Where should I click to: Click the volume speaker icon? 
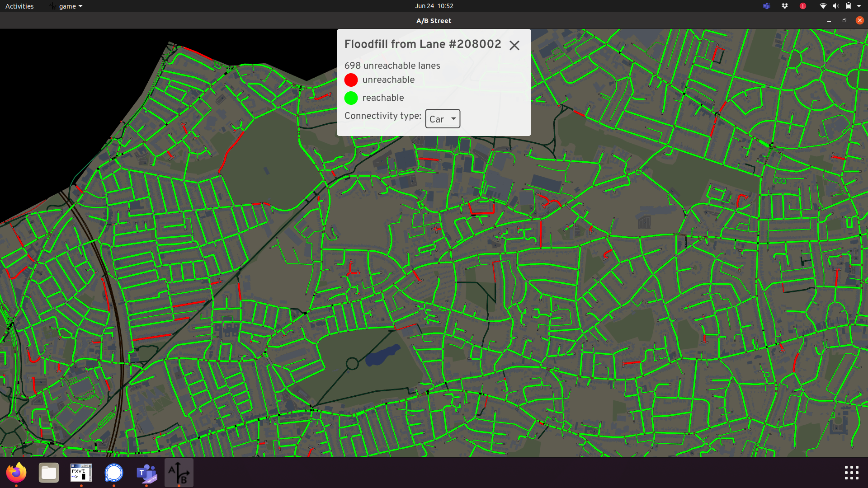tap(835, 6)
